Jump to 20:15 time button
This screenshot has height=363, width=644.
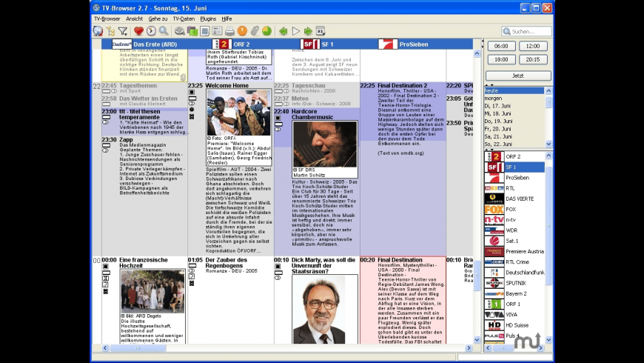pyautogui.click(x=533, y=59)
